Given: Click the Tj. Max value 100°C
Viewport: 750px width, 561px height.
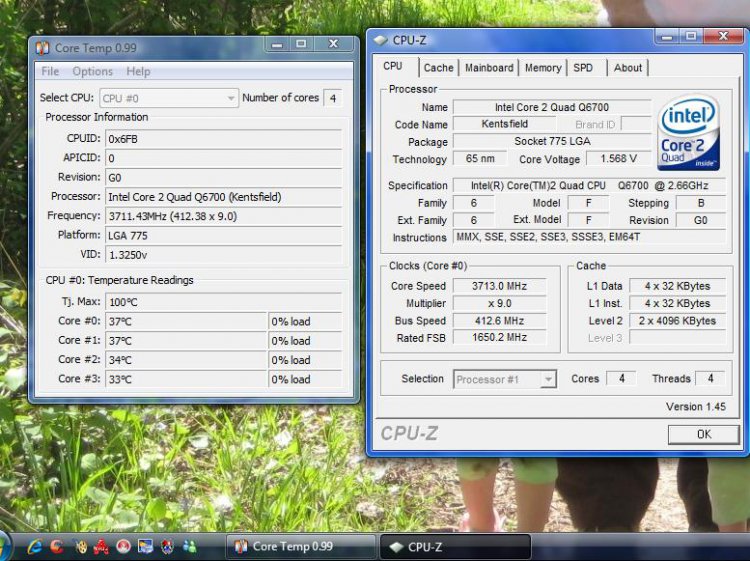Looking at the screenshot, I should [x=223, y=302].
